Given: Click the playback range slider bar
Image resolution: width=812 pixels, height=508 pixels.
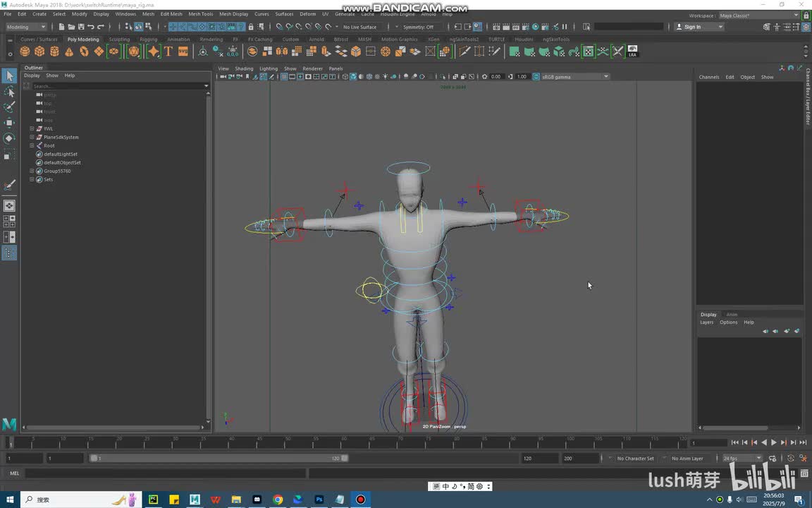Looking at the screenshot, I should tap(219, 458).
